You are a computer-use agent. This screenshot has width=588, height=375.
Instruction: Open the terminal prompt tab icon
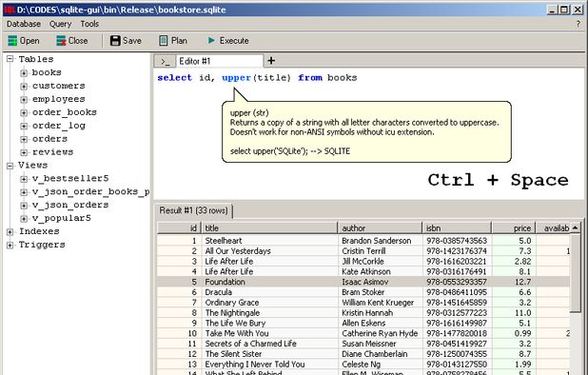(x=166, y=61)
